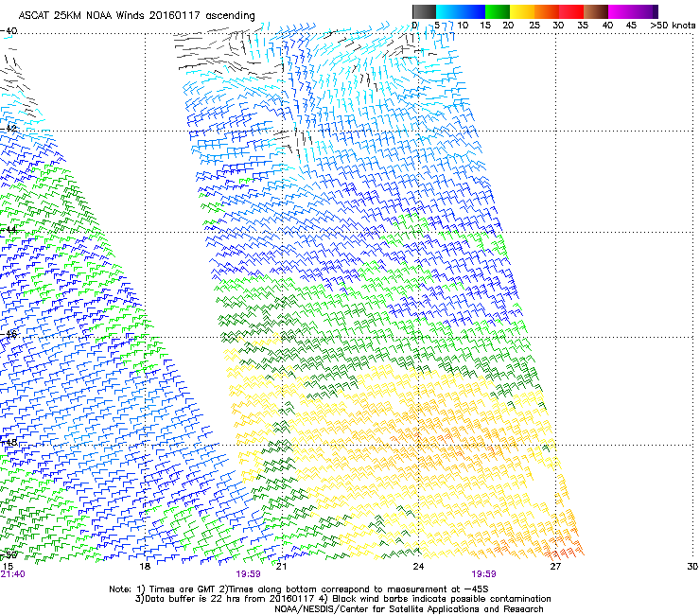Click the orange 25–30 knot legend segment
The width and height of the screenshot is (700, 615).
(547, 11)
